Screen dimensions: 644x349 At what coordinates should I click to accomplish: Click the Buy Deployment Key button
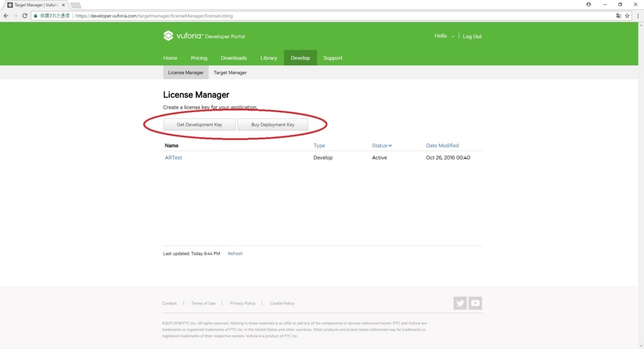[273, 125]
